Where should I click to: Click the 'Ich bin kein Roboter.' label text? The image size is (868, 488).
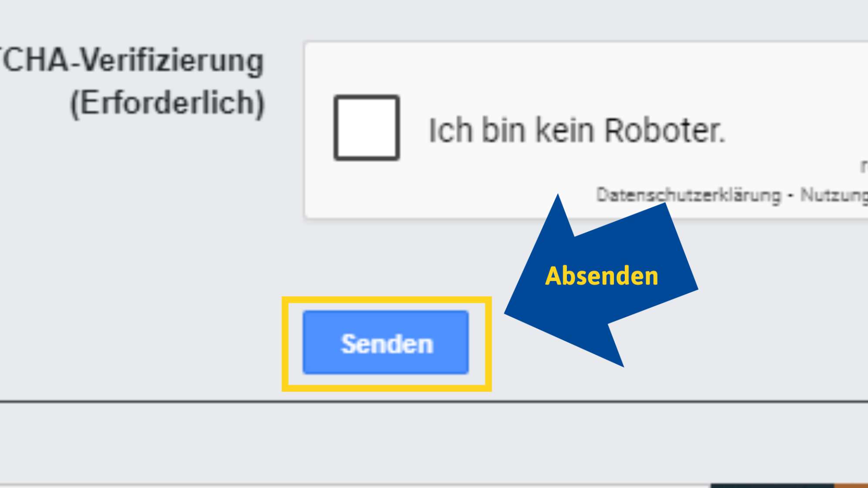(577, 130)
